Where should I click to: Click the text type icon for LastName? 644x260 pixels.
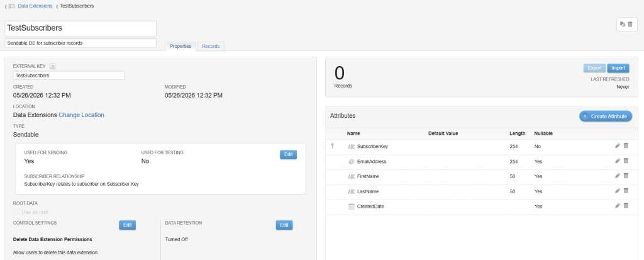tap(351, 192)
